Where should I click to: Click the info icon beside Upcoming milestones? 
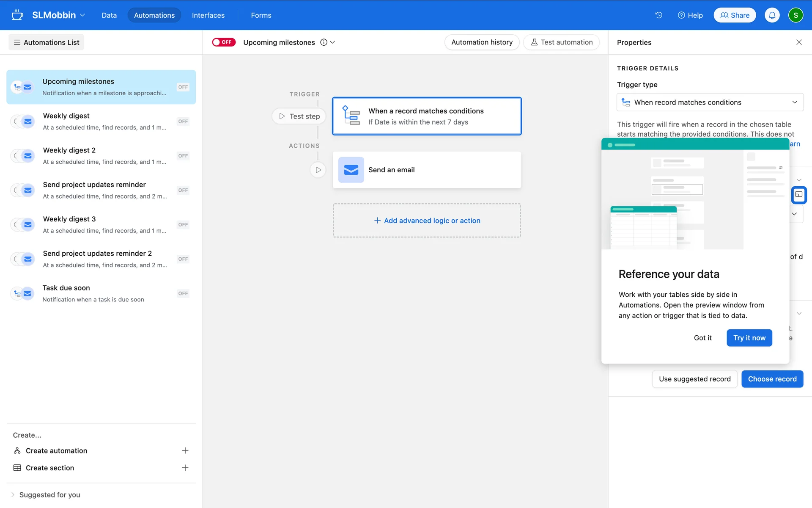pyautogui.click(x=324, y=42)
